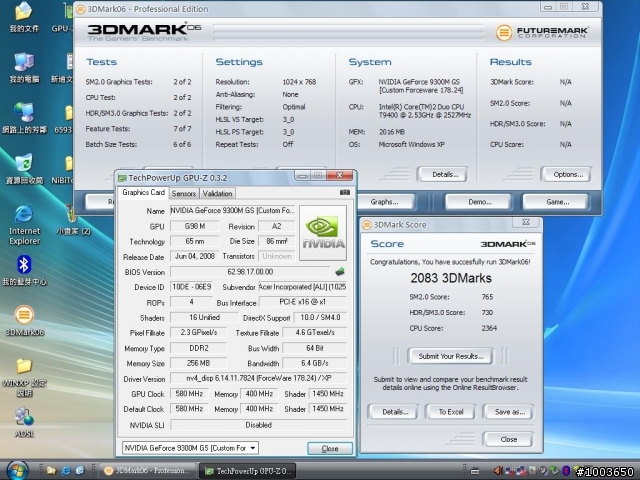Click the GPU-Z title bar icon
Viewport: 640px width, 480px height.
pyautogui.click(x=122, y=178)
